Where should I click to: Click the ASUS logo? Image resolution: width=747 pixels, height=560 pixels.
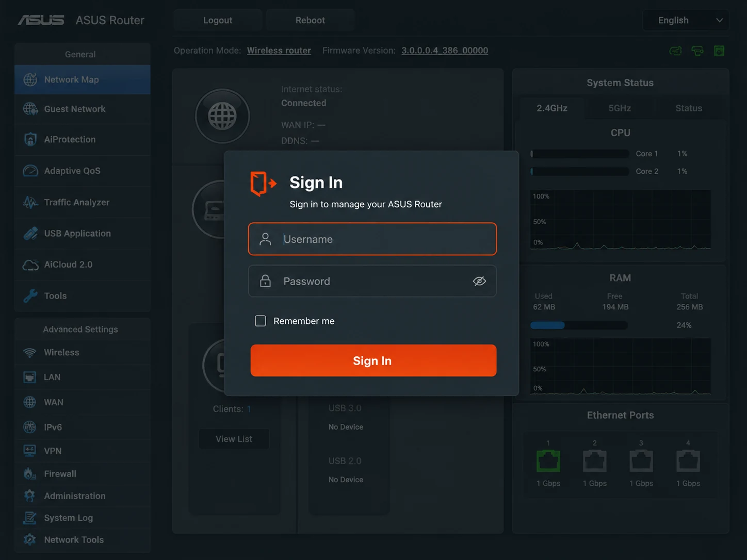[41, 20]
